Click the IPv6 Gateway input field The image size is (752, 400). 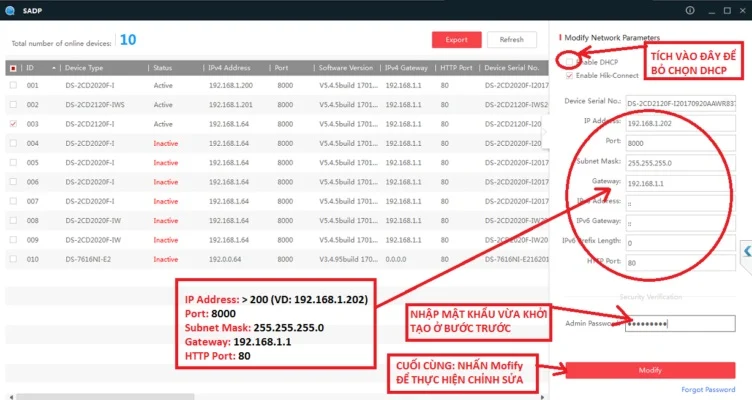coord(681,223)
